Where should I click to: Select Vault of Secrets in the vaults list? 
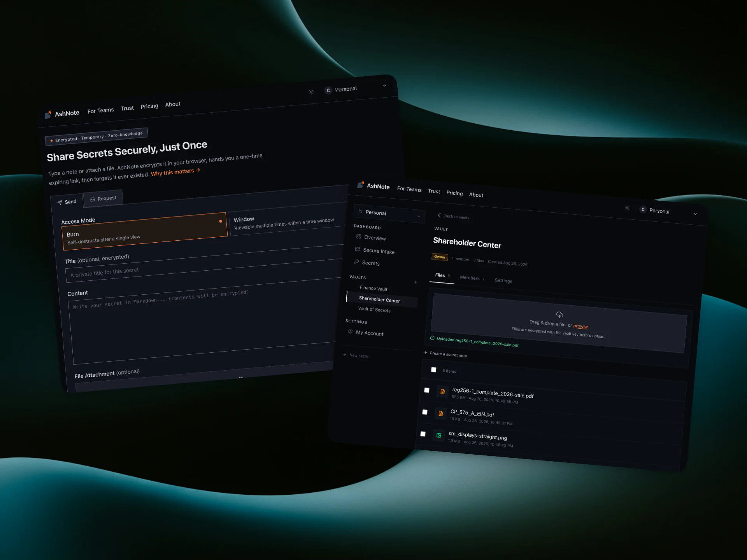(374, 310)
